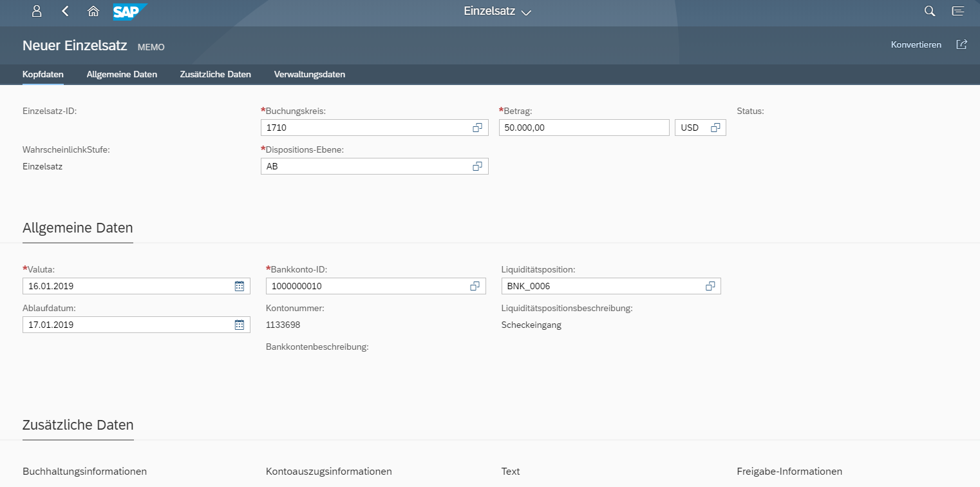Viewport: 980px width, 487px height.
Task: Open the notifications list icon
Action: click(x=958, y=11)
